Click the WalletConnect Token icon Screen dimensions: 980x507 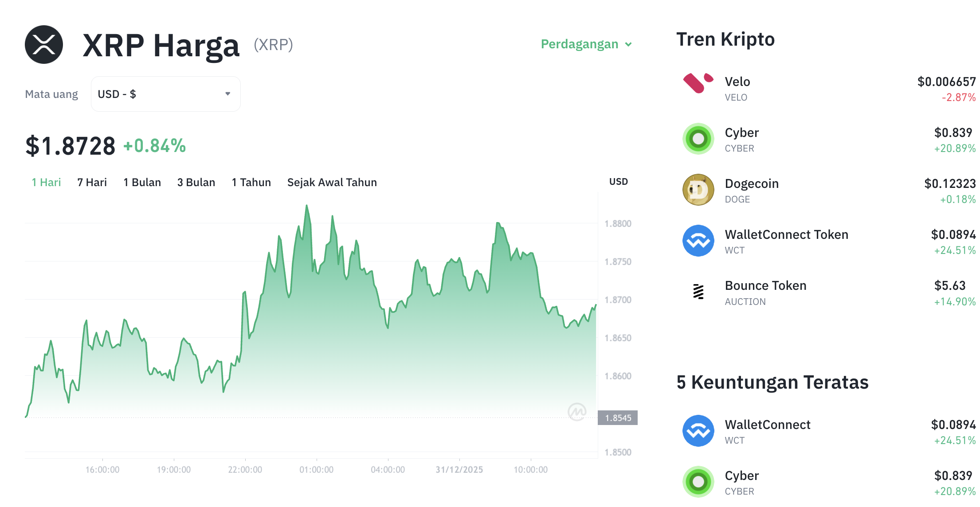point(698,241)
